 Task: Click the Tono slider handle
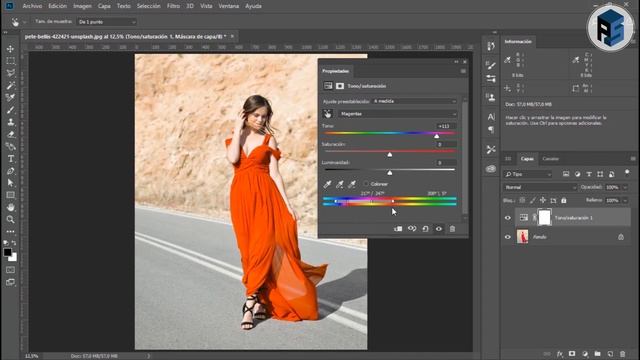click(436, 136)
